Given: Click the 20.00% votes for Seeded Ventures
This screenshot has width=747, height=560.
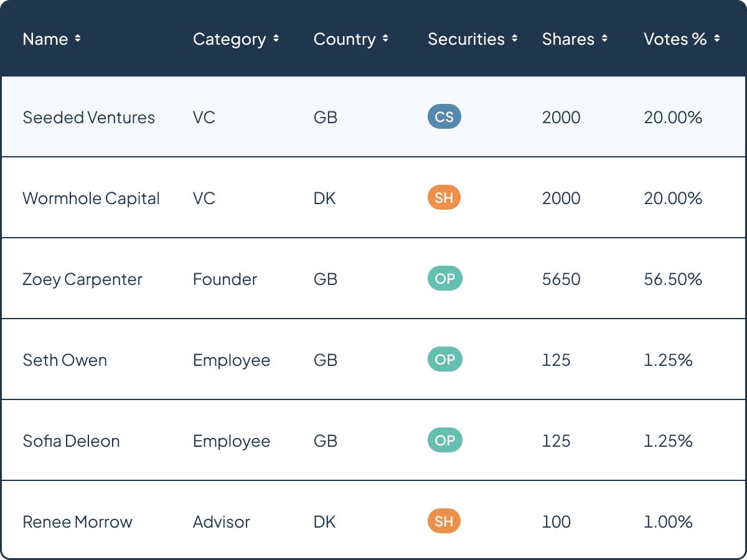Looking at the screenshot, I should 673,118.
